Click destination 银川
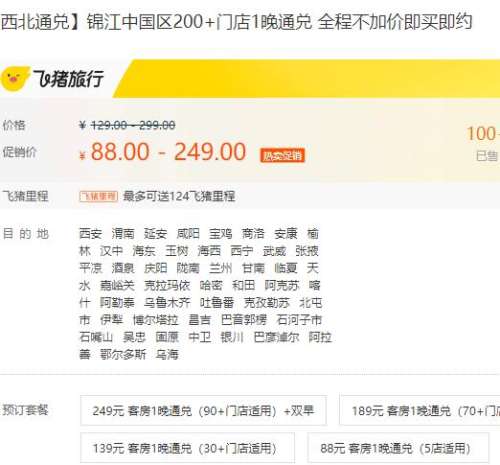Viewport: 500px width, 465px height. 232,337
